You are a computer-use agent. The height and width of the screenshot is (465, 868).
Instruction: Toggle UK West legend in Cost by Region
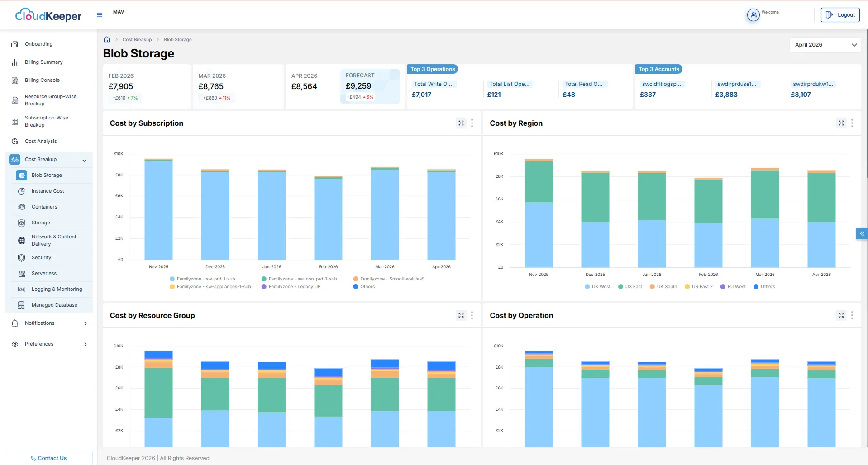(597, 287)
